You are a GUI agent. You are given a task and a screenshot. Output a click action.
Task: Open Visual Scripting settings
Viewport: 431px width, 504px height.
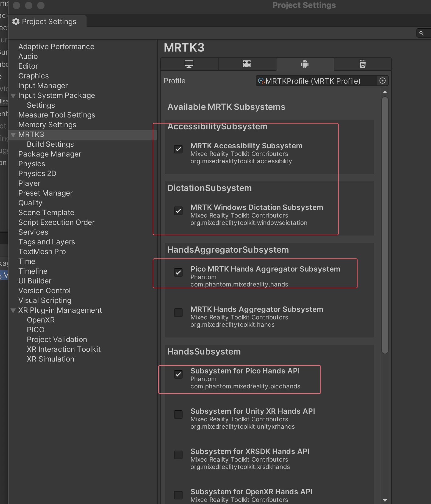(45, 301)
